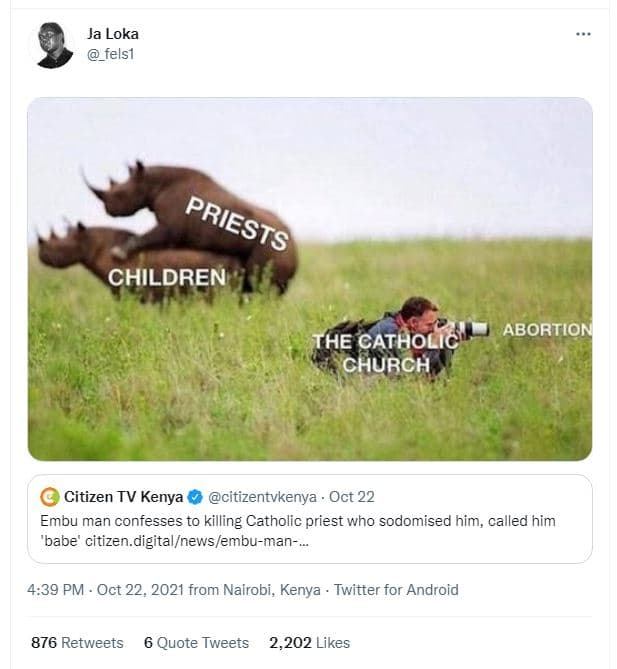The image size is (617, 669).
Task: Click the Citizen TV Kenya account name
Action: click(123, 497)
